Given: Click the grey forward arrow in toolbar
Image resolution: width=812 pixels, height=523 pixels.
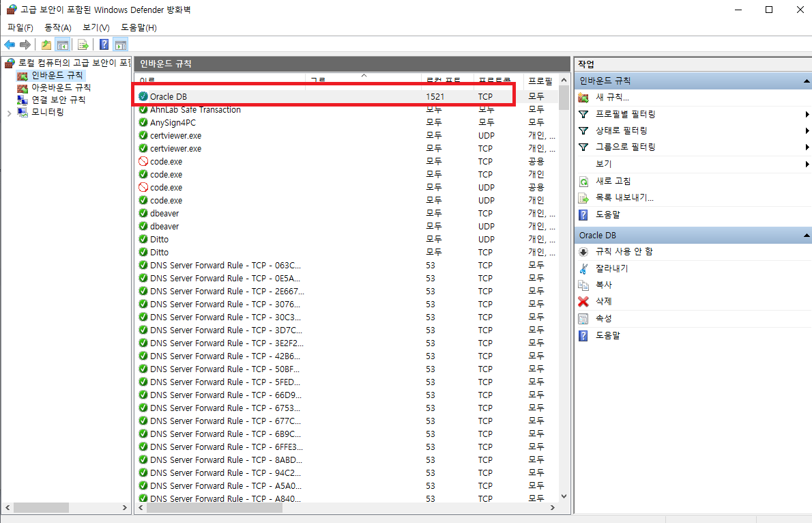Looking at the screenshot, I should point(25,44).
